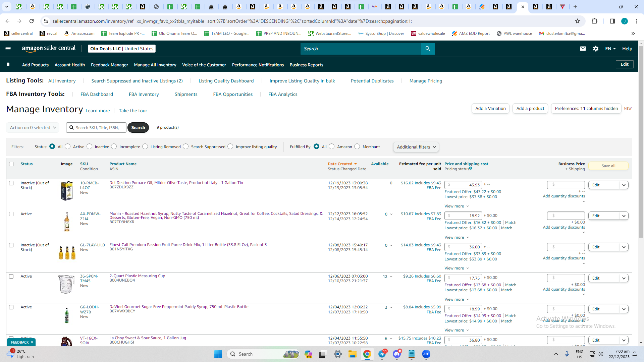Select the Search Suppressed radio button
Screen dimensions: 644x362
(186, 146)
